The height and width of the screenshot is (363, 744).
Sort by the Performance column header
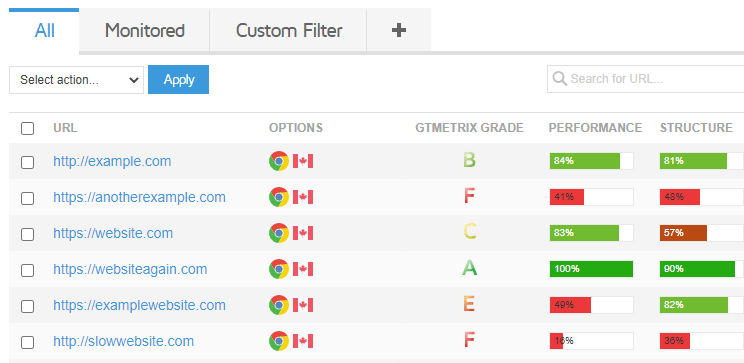click(x=595, y=128)
